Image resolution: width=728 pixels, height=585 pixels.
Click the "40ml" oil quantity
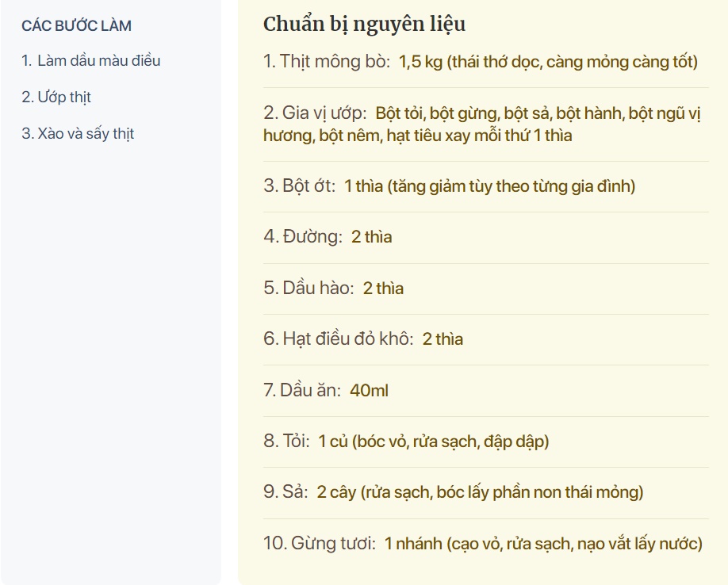click(x=369, y=390)
